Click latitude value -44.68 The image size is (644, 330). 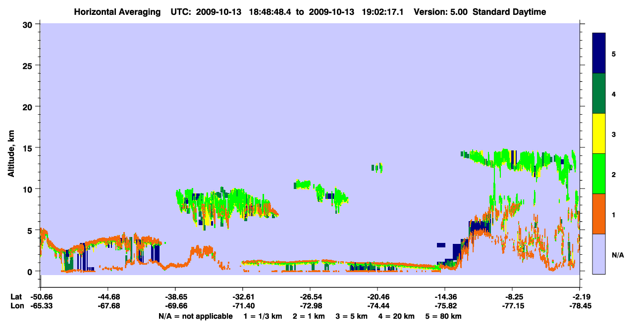[107, 297]
